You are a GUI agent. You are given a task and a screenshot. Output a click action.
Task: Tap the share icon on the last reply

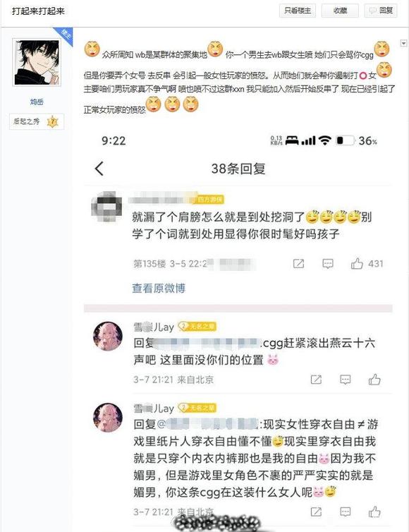[x=316, y=512]
